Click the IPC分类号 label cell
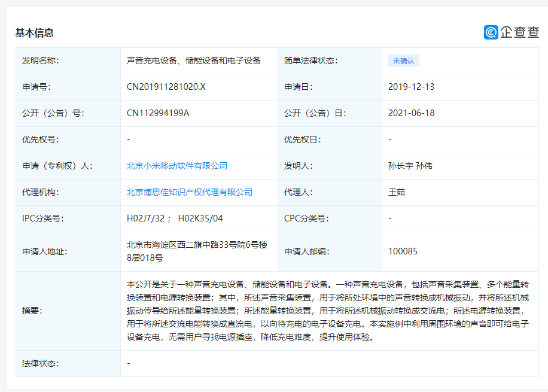Screen dimensions: 548x392 coord(68,218)
